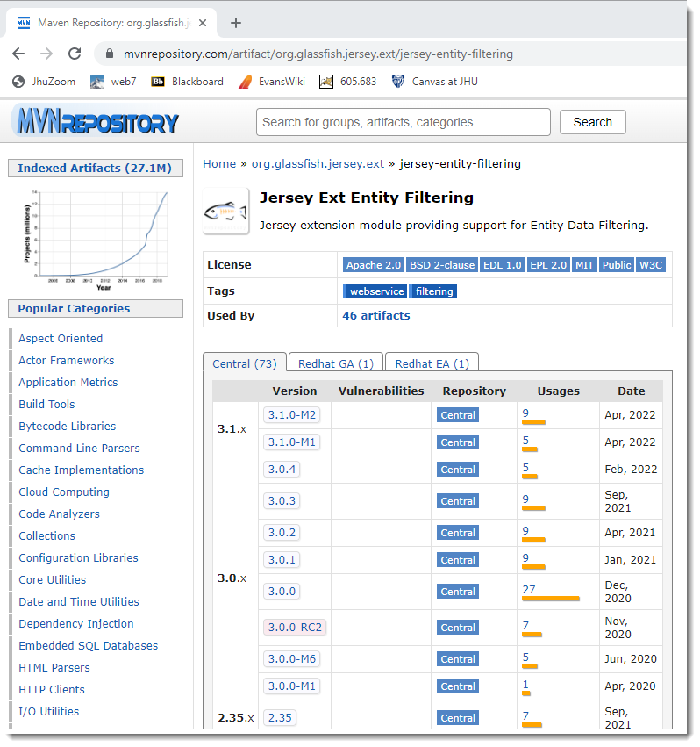This screenshot has height=747, width=700.
Task: Click the browser address bar URL
Action: [x=318, y=54]
